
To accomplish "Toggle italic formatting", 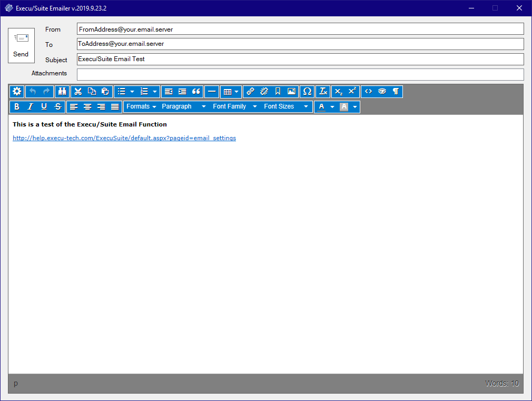I will [x=30, y=106].
